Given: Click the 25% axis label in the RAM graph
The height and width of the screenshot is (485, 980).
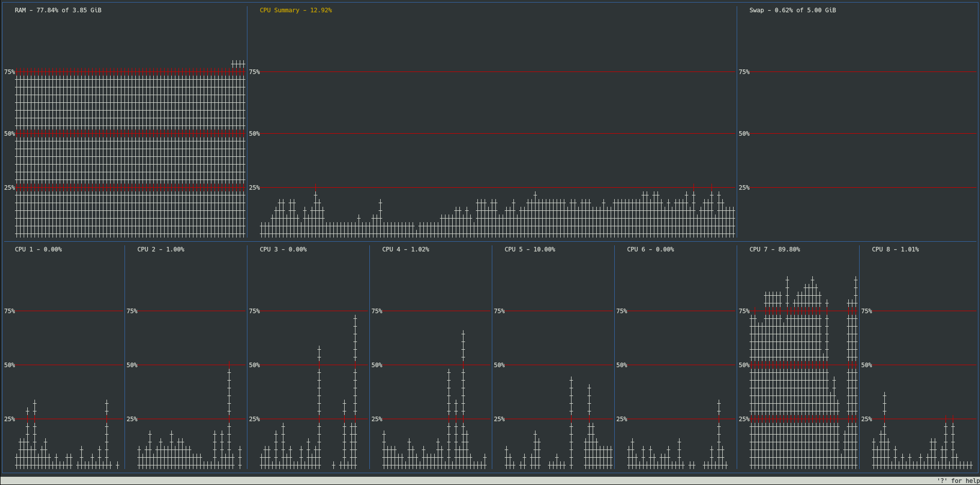Looking at the screenshot, I should click(x=10, y=188).
